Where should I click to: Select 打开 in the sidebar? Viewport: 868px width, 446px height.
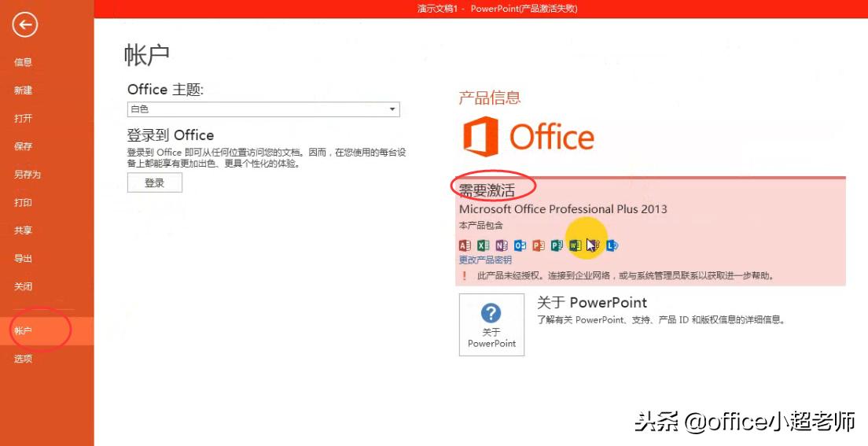(24, 119)
